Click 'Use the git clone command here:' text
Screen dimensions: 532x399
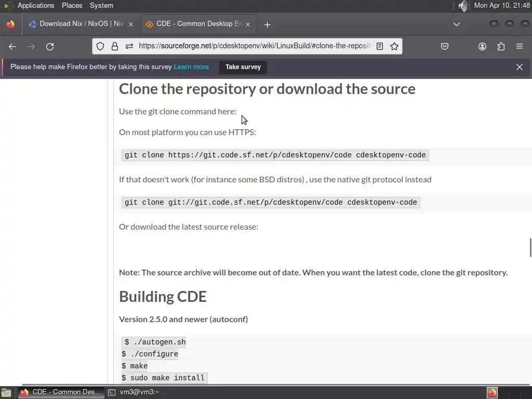coord(178,112)
